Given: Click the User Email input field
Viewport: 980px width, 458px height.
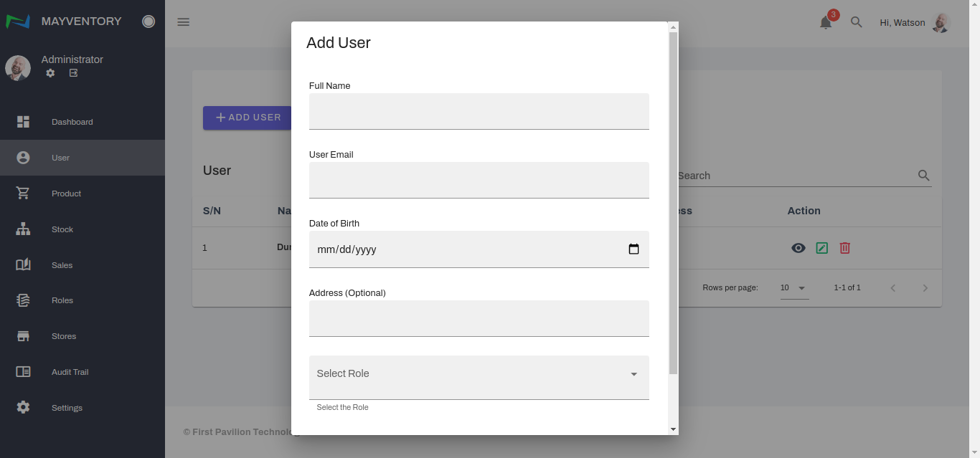Looking at the screenshot, I should 479,180.
